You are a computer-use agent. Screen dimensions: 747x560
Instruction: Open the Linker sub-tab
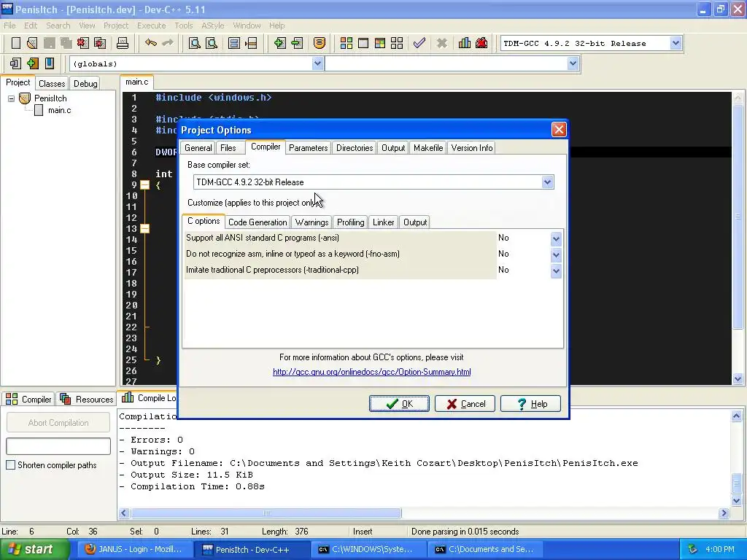[x=384, y=222]
